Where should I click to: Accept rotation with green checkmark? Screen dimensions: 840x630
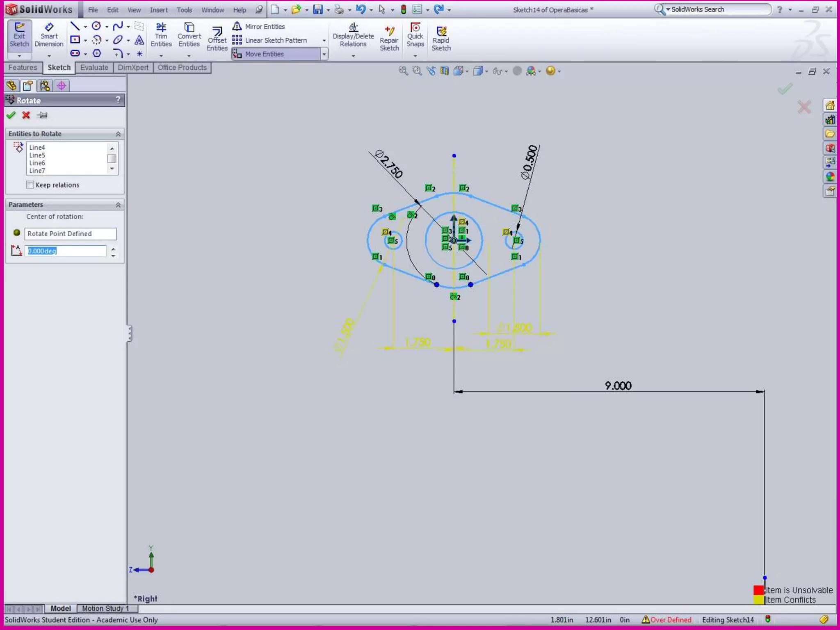pyautogui.click(x=11, y=115)
